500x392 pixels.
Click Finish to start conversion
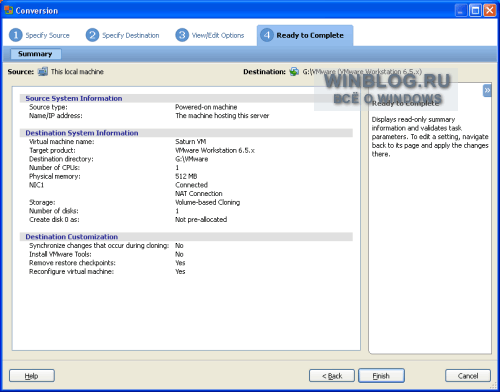381,376
